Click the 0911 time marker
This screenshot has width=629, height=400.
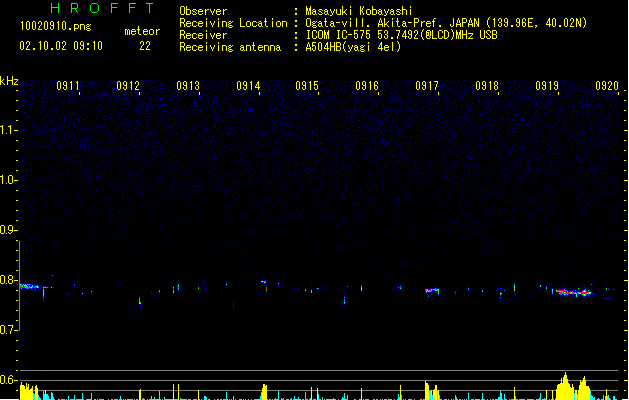(x=68, y=86)
